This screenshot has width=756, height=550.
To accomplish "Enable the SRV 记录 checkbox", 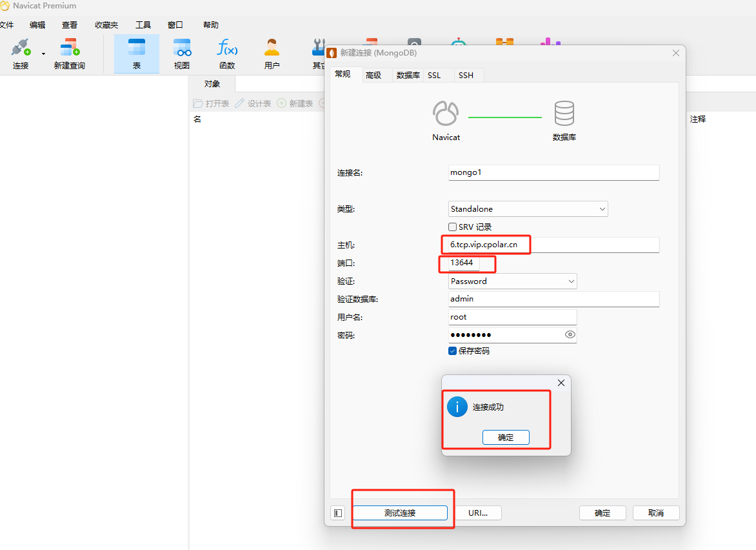I will pyautogui.click(x=452, y=227).
